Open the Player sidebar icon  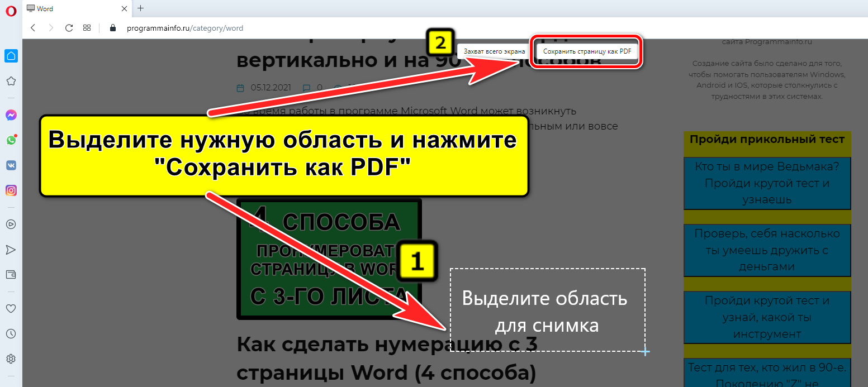coord(11,224)
